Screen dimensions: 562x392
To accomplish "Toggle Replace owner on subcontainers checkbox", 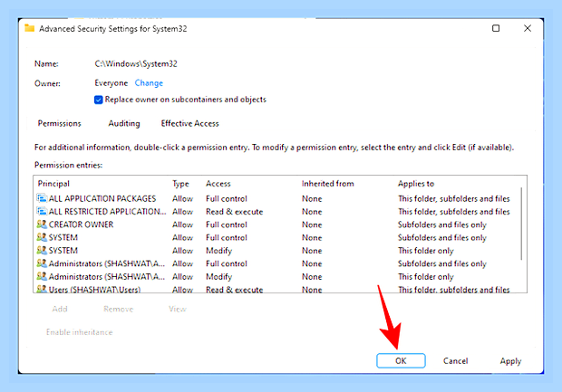I will (99, 100).
